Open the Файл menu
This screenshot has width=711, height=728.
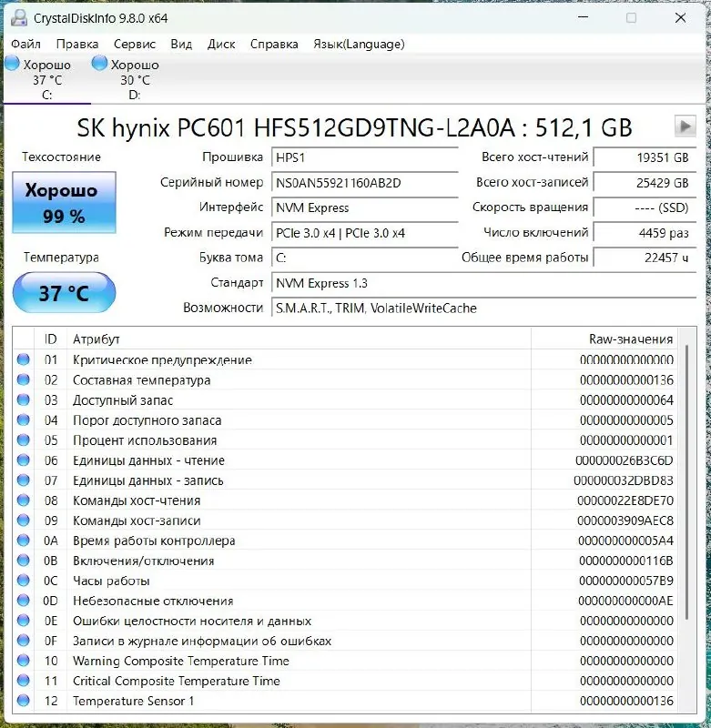[x=25, y=44]
